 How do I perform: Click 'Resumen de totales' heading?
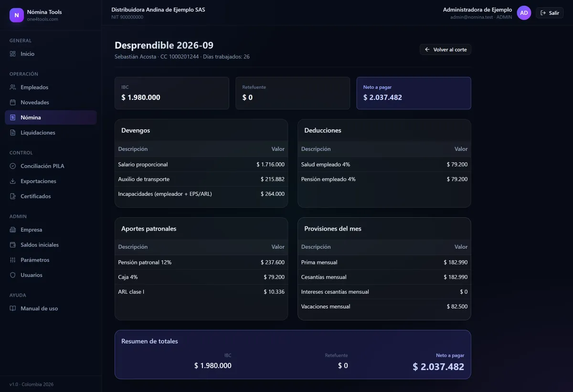click(149, 341)
